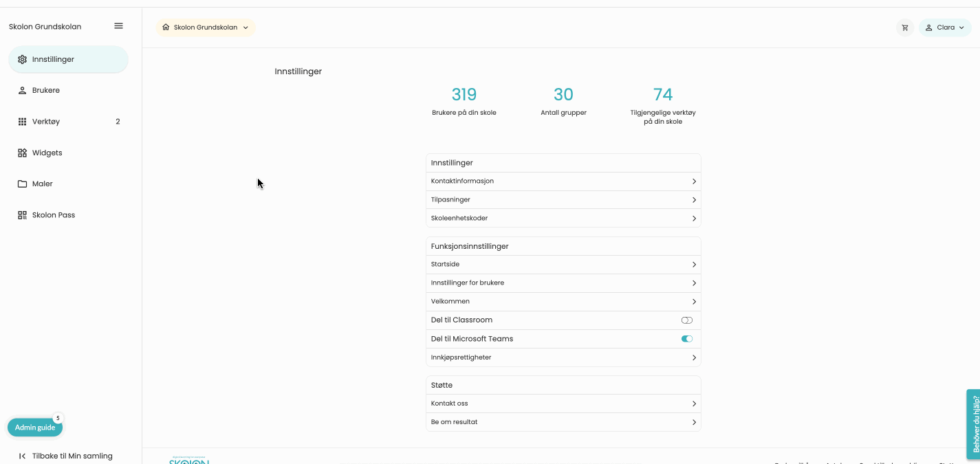Open Skolon Pass in the sidebar

point(68,215)
